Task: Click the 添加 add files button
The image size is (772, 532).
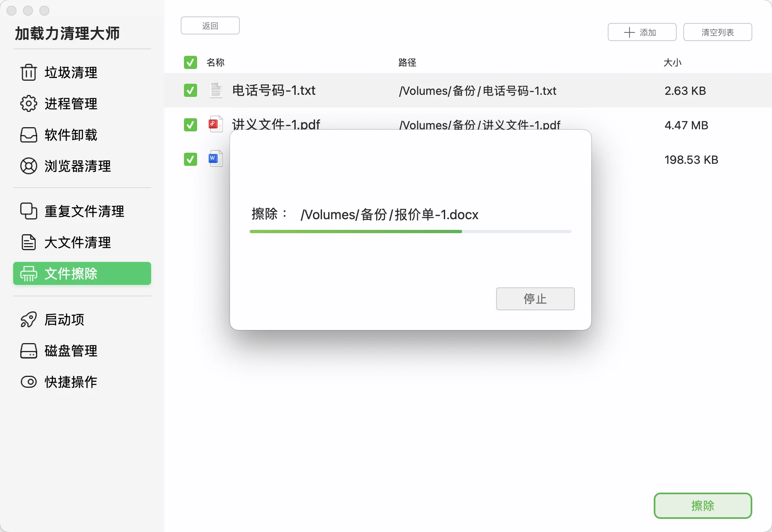Action: 641,32
